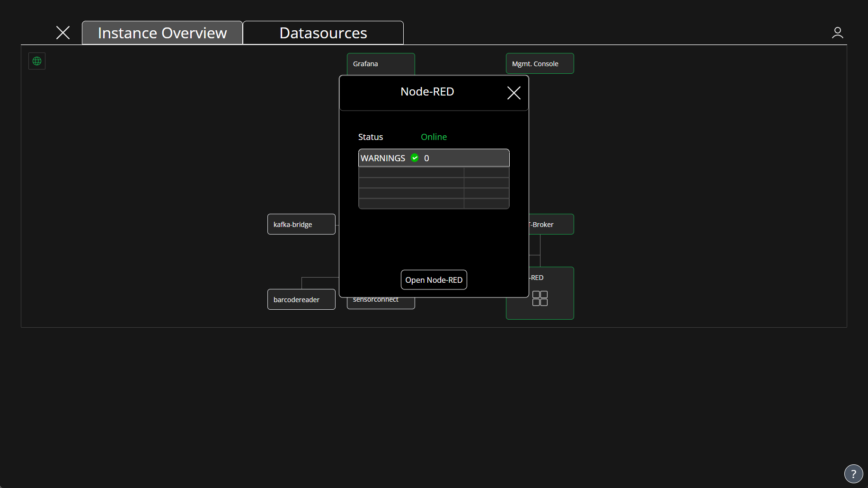The height and width of the screenshot is (488, 868).
Task: Close the Node-RED dialog
Action: point(514,93)
